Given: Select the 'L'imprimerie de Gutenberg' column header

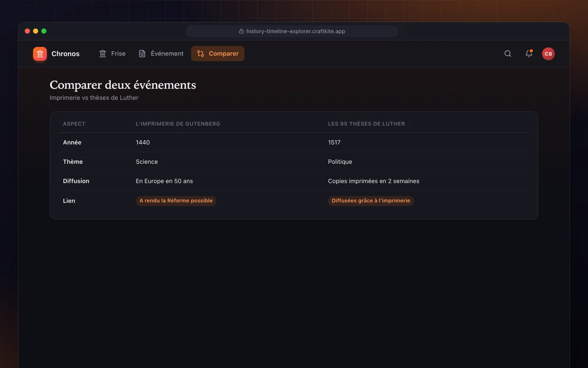Looking at the screenshot, I should (178, 124).
